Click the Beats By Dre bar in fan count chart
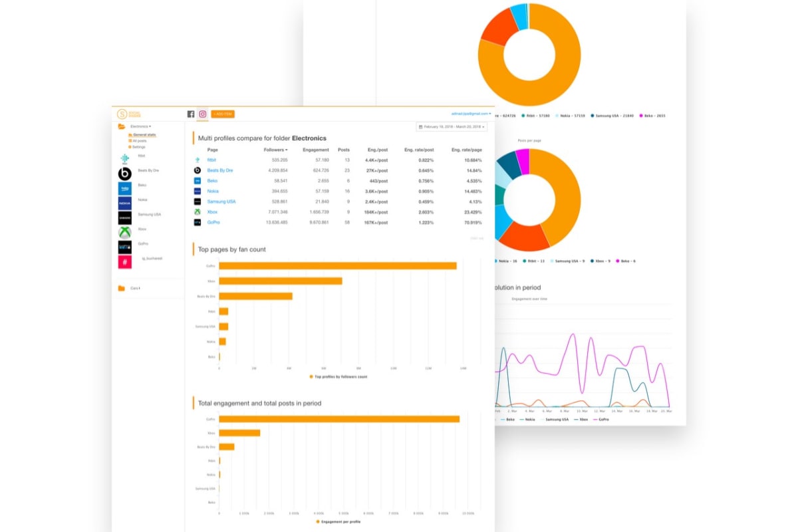The image size is (798, 532). coord(255,296)
